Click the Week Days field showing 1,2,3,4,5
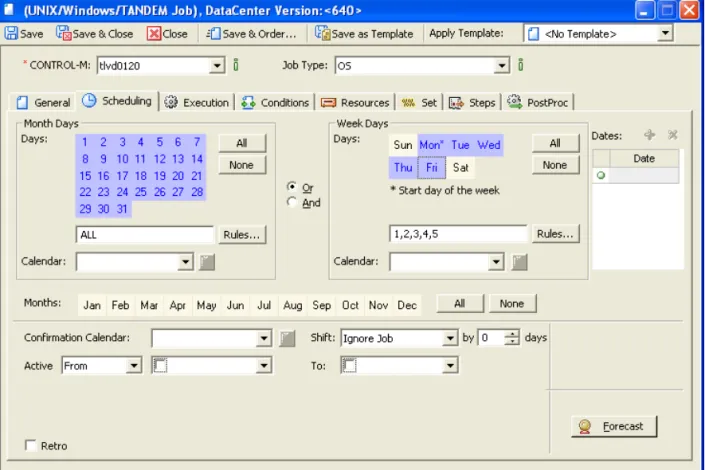The image size is (705, 470). 458,234
